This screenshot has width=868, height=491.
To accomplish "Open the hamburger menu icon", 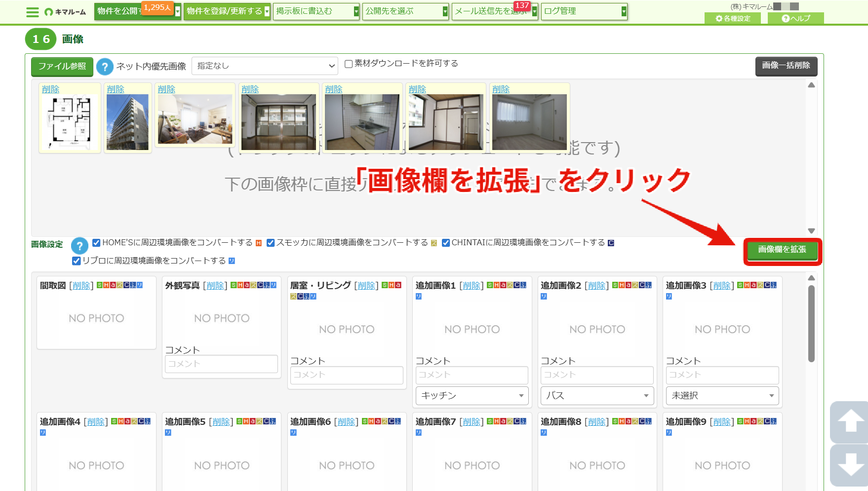I will tap(33, 12).
